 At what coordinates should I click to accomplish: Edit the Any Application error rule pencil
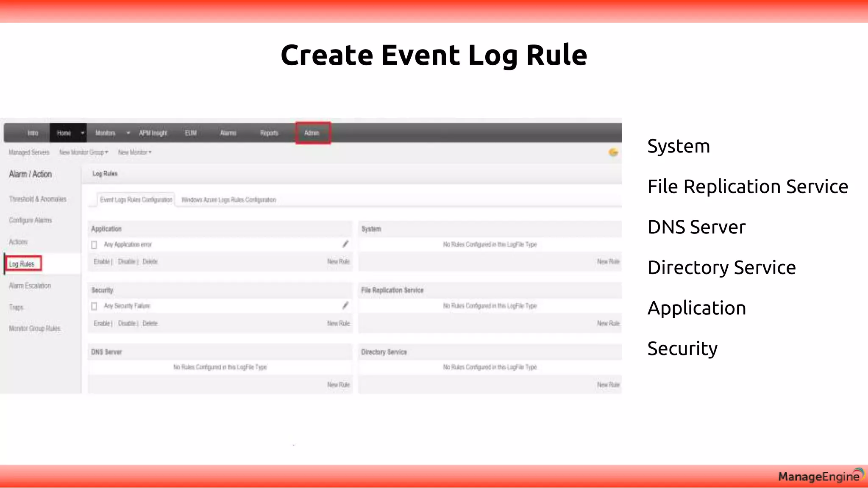[x=345, y=244]
